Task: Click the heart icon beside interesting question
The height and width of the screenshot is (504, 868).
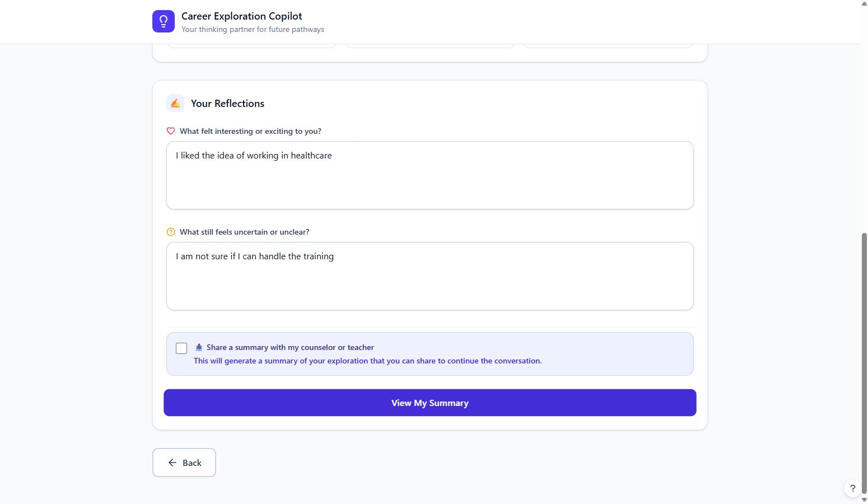Action: click(x=171, y=131)
